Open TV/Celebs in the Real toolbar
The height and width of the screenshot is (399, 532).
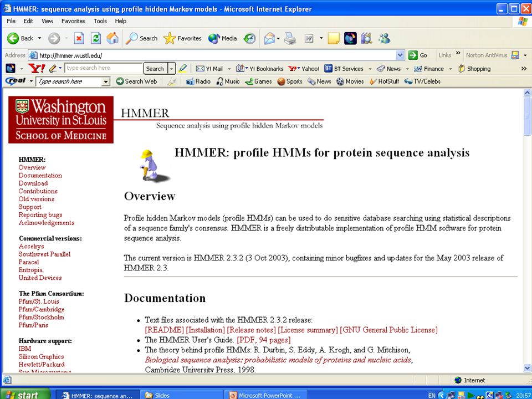[x=422, y=81]
